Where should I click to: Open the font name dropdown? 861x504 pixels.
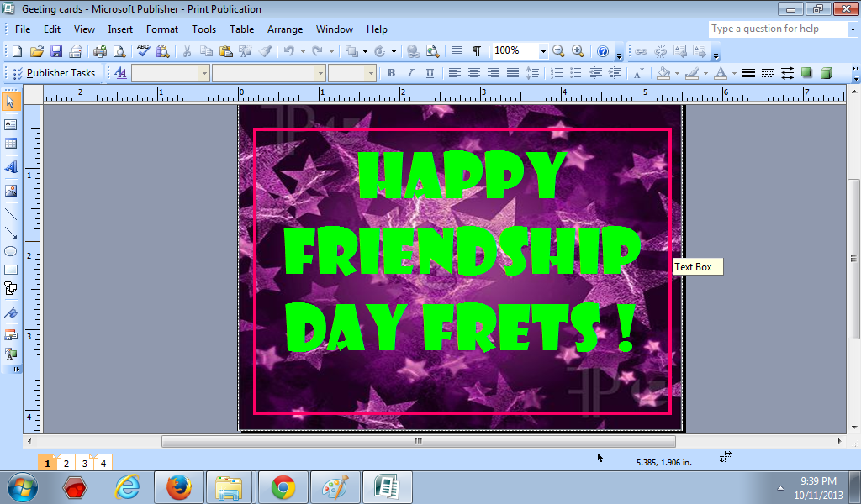pos(321,73)
